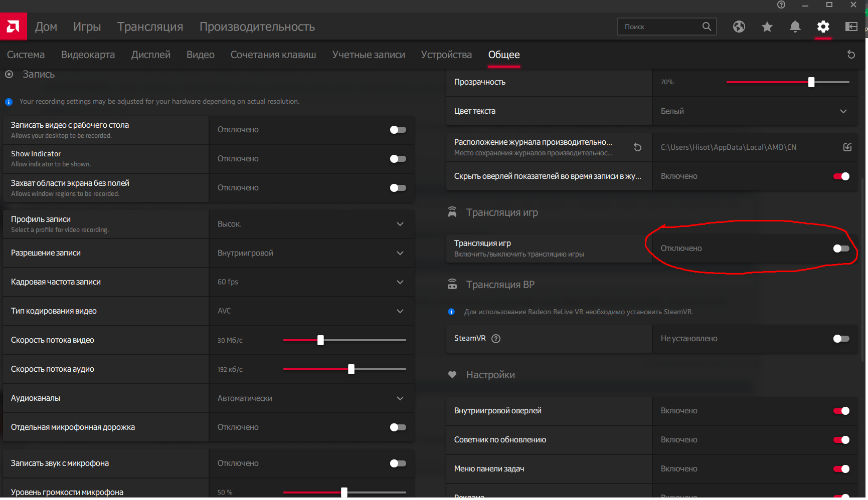Toggle Записать видео с рабочего стола
Image resolution: width=868 pixels, height=500 pixels.
tap(398, 130)
